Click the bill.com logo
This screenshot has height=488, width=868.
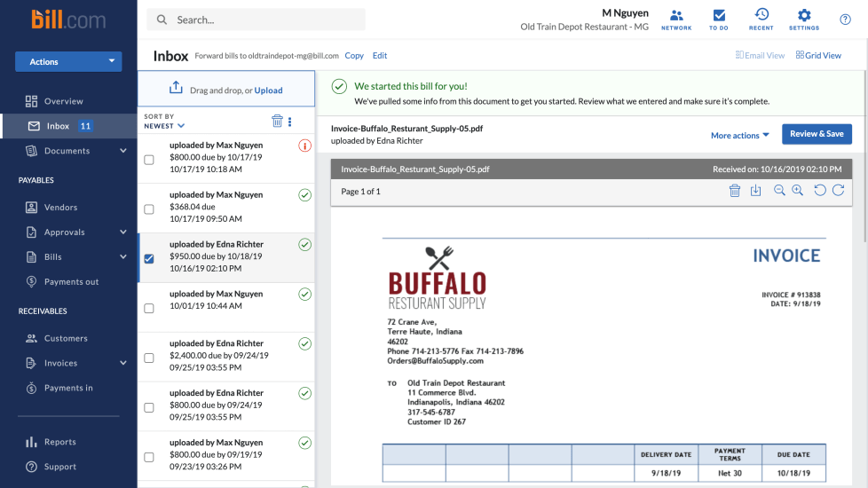[x=68, y=20]
